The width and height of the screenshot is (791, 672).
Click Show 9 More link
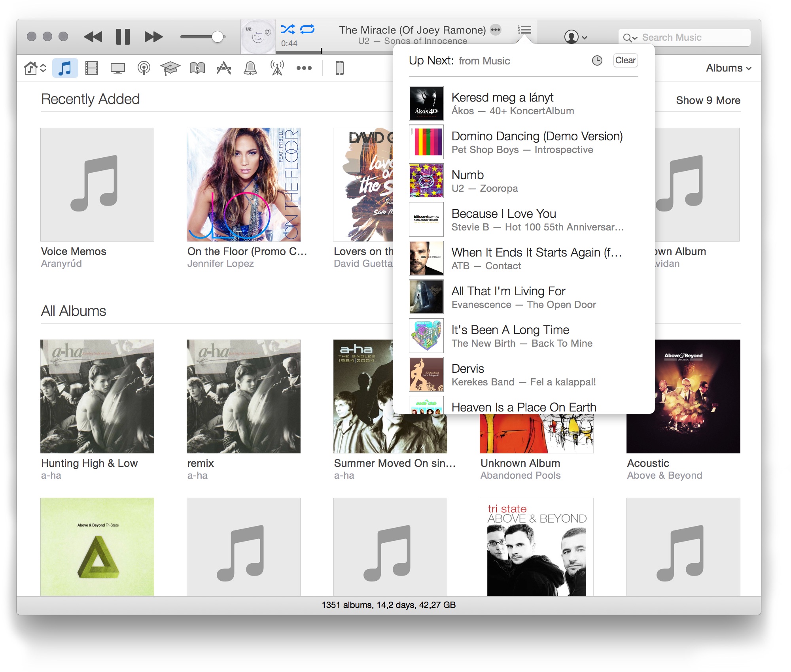click(x=708, y=100)
